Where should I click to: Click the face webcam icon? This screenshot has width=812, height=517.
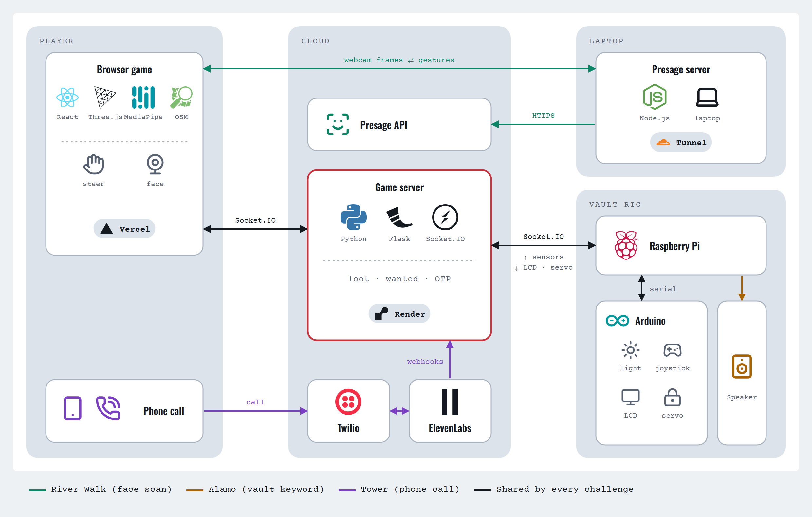(x=155, y=164)
